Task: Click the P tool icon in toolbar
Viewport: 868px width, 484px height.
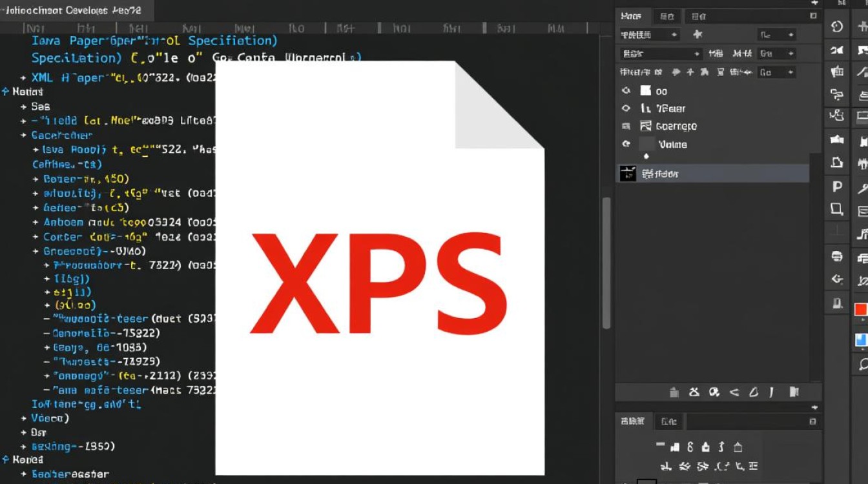Action: click(837, 187)
